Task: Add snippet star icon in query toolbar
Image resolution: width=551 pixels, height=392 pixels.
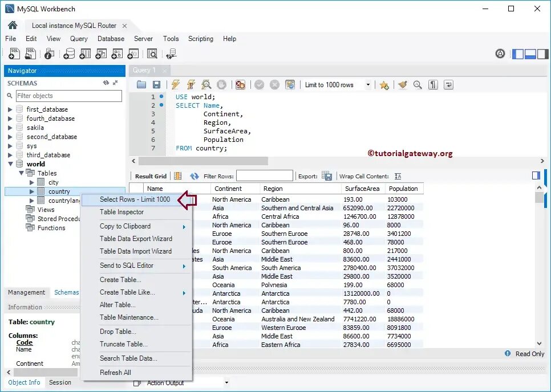Action: pos(384,85)
